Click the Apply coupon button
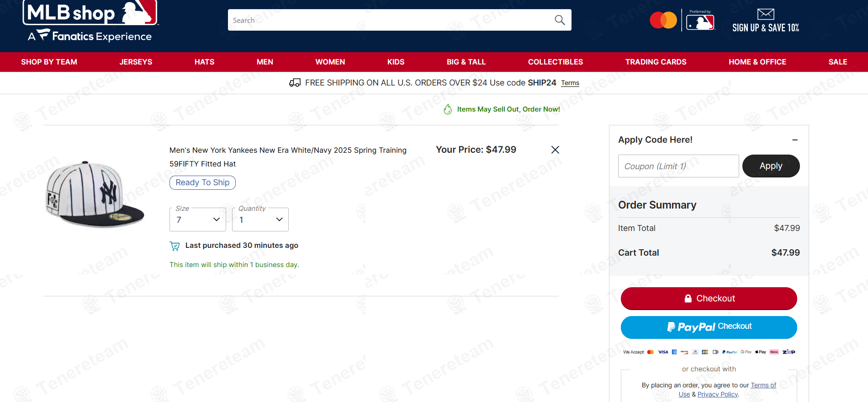The image size is (868, 402). tap(771, 166)
